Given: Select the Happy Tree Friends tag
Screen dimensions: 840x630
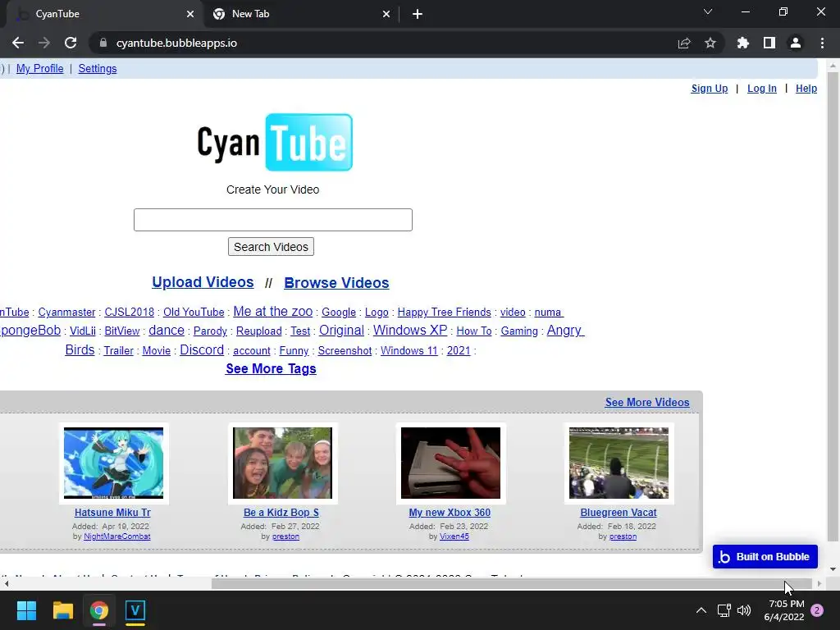Looking at the screenshot, I should (x=444, y=313).
